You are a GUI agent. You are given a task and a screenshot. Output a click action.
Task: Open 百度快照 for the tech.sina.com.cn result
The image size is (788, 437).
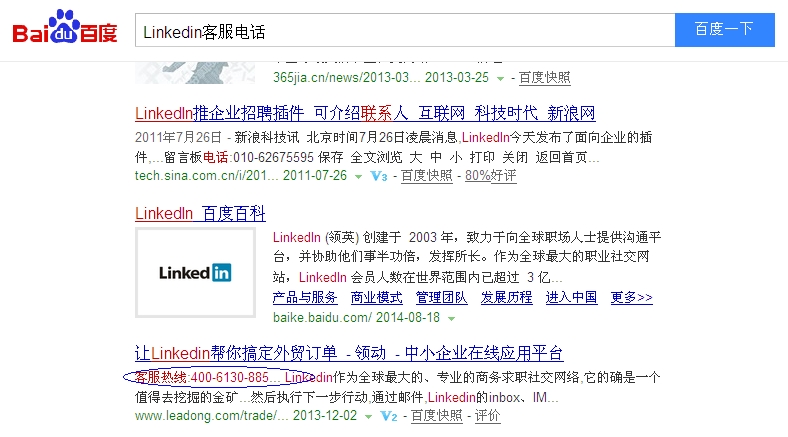(427, 176)
